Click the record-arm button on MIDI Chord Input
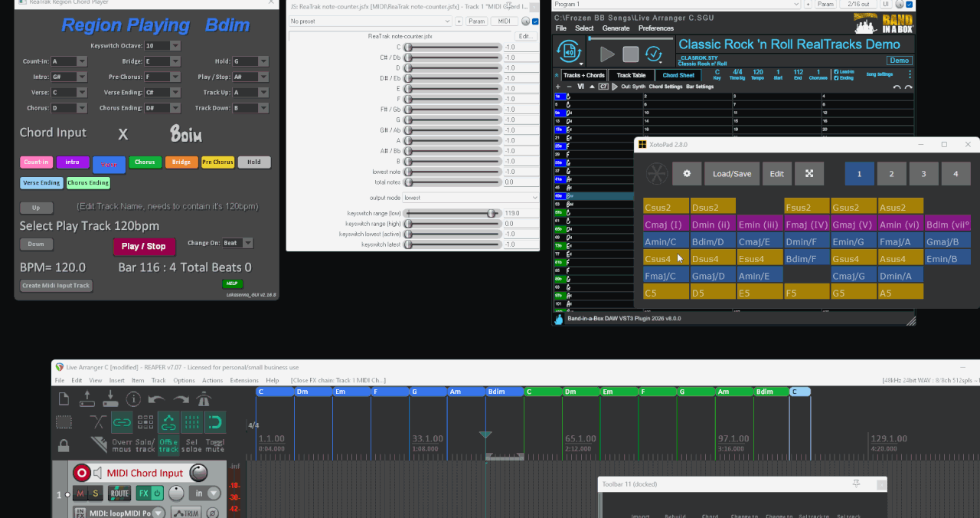 pyautogui.click(x=81, y=473)
